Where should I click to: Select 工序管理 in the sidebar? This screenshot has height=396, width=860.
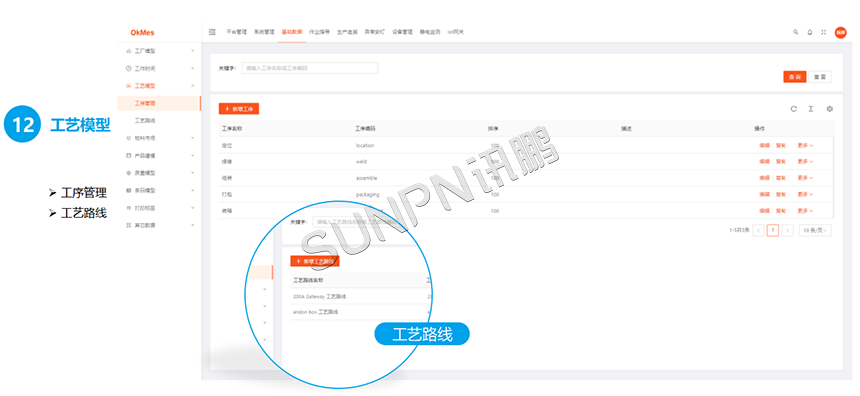click(159, 103)
